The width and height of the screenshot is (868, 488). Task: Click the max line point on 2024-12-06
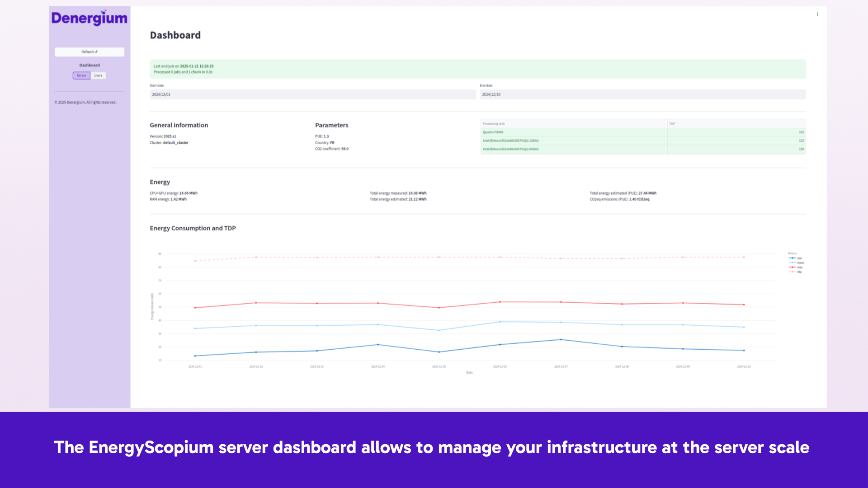click(x=500, y=302)
